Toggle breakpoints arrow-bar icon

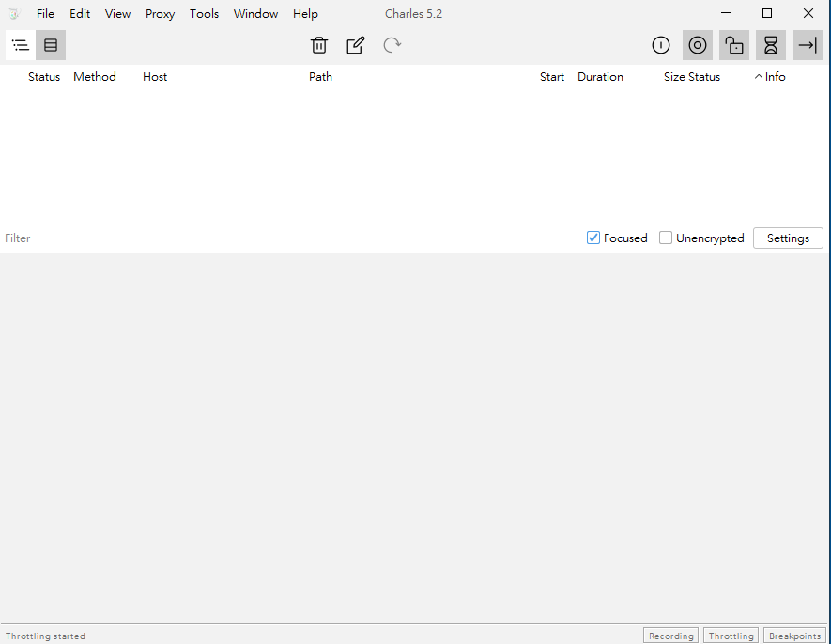point(808,45)
